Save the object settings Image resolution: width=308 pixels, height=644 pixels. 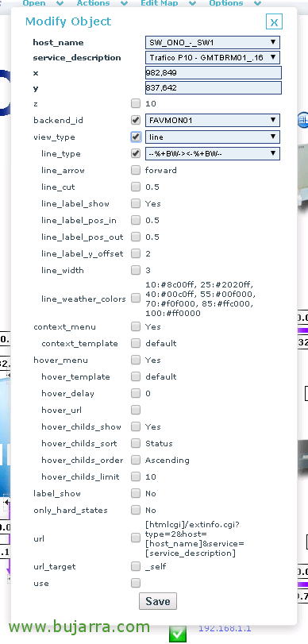(158, 601)
